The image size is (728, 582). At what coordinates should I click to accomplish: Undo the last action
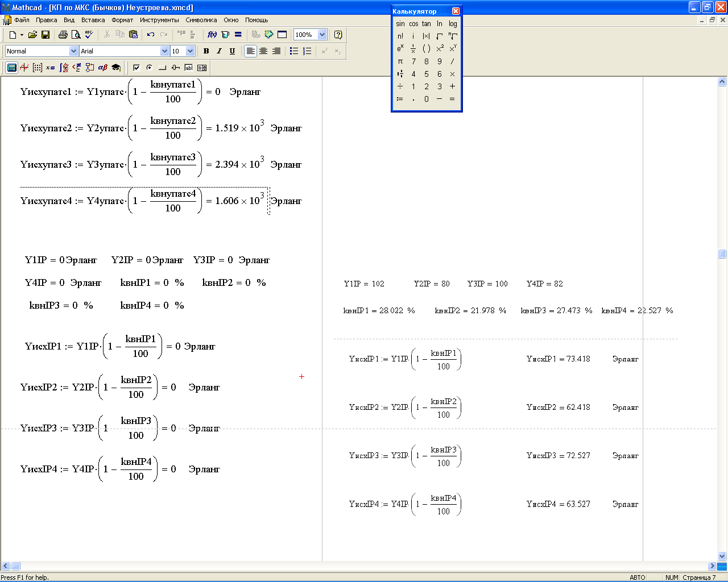[x=151, y=35]
